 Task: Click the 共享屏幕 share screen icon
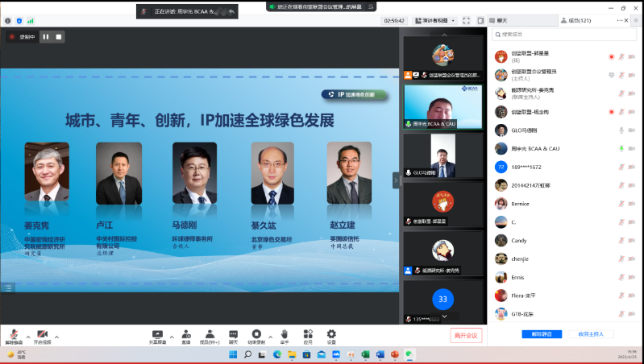click(x=157, y=333)
